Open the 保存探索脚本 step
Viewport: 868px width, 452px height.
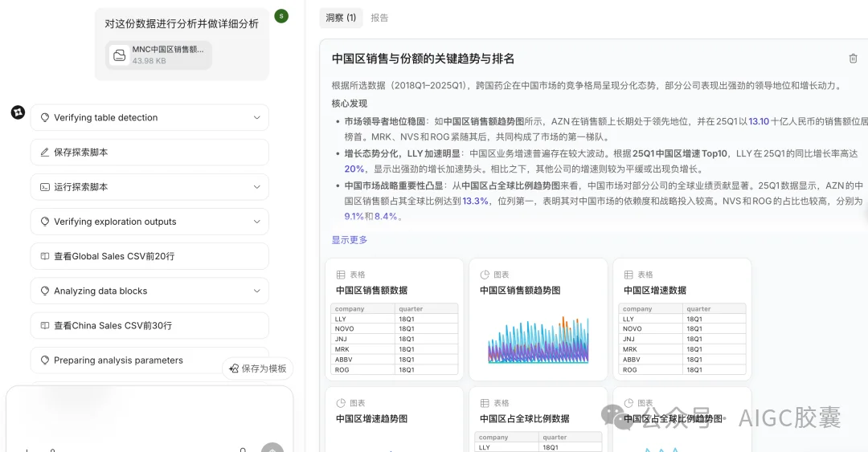click(x=149, y=153)
